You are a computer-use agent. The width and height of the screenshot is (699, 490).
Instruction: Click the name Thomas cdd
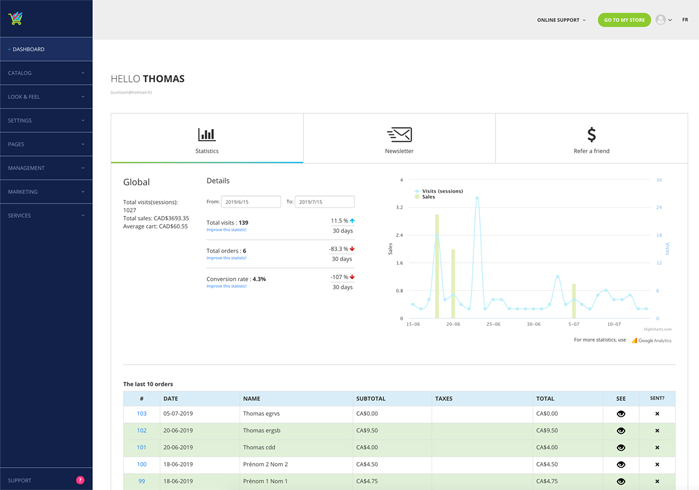[259, 448]
